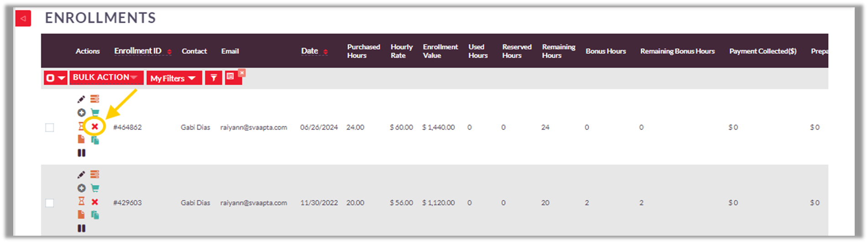Click the Reserved Hours column header
This screenshot has height=243, width=868.
point(517,51)
